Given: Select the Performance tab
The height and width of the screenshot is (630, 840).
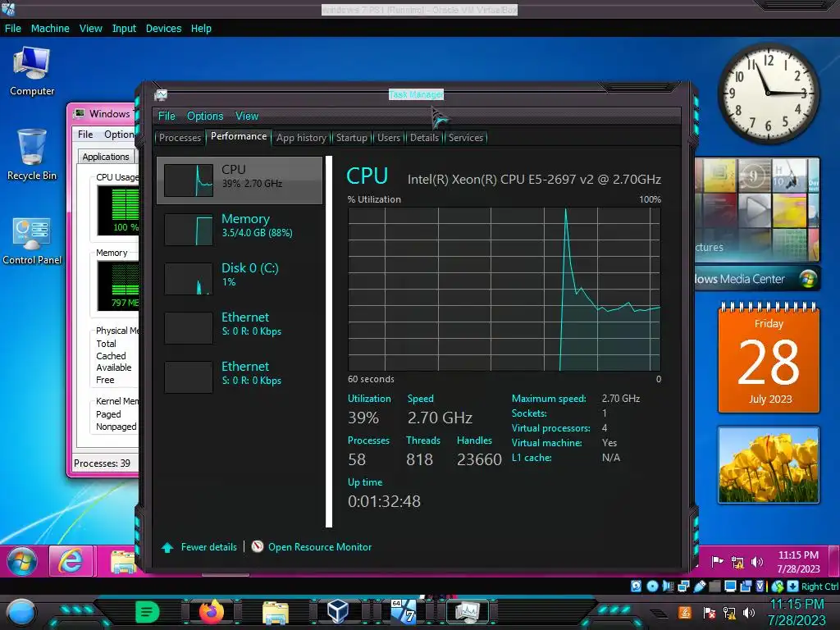Looking at the screenshot, I should click(239, 137).
